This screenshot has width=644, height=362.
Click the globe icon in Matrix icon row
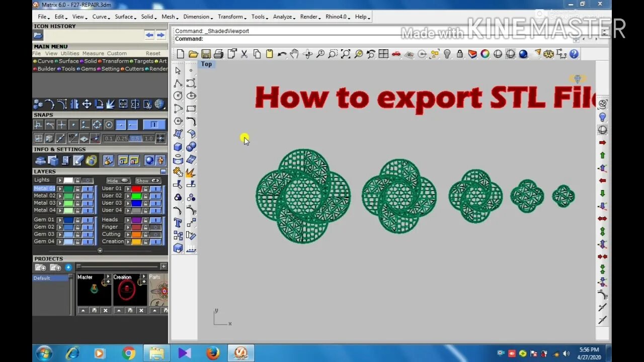pos(159,104)
